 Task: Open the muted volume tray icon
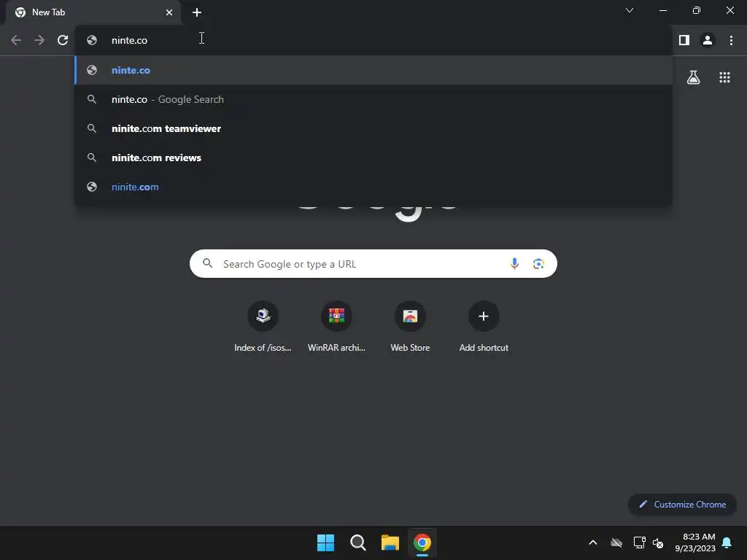point(658,542)
